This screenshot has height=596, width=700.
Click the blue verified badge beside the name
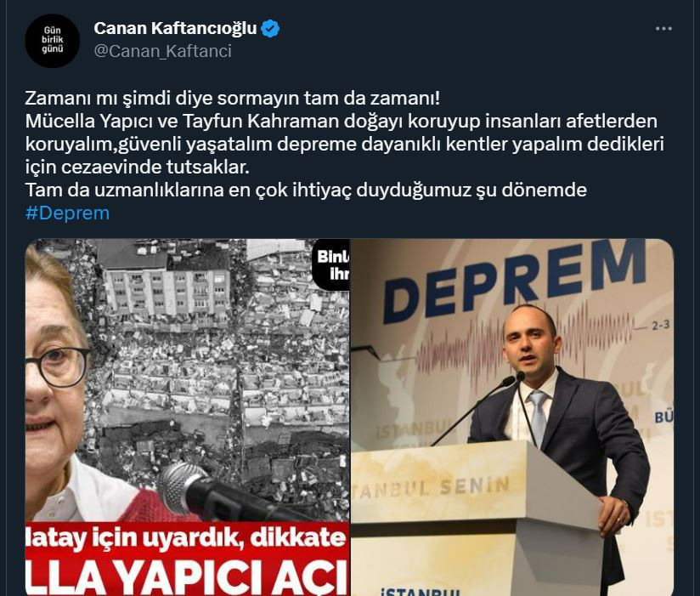pos(270,29)
